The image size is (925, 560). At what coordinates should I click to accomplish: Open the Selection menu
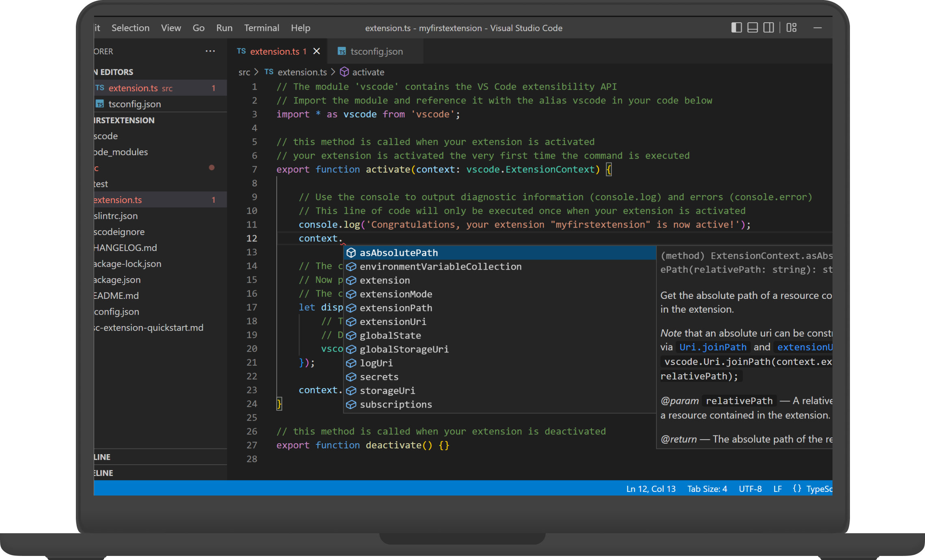point(131,28)
